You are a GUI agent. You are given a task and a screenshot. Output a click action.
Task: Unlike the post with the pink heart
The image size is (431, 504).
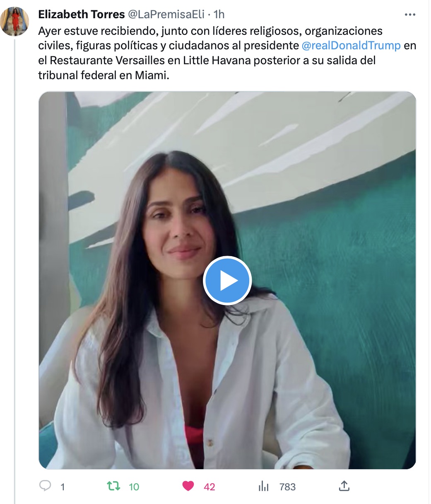(x=188, y=486)
